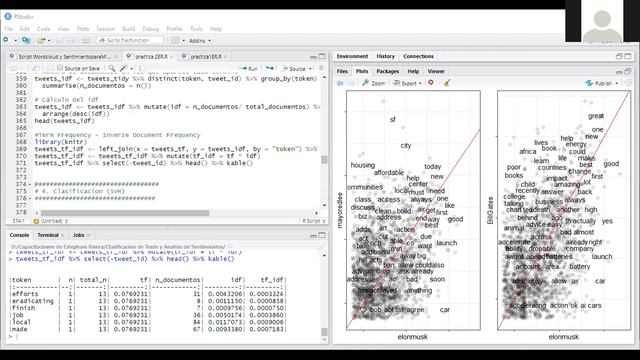Open the Tools menu
Screen dimensions: 640x360
pyautogui.click(x=196, y=29)
